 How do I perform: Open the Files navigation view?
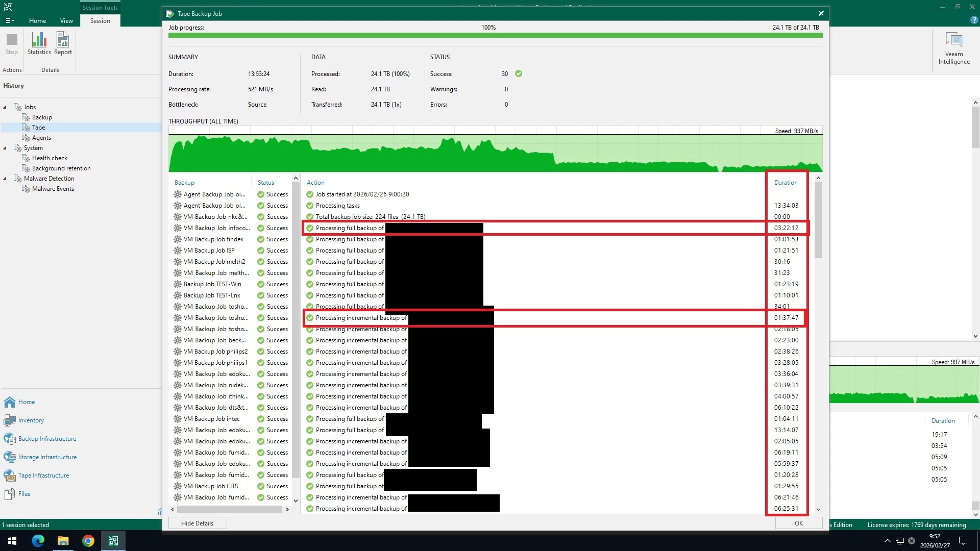click(24, 494)
